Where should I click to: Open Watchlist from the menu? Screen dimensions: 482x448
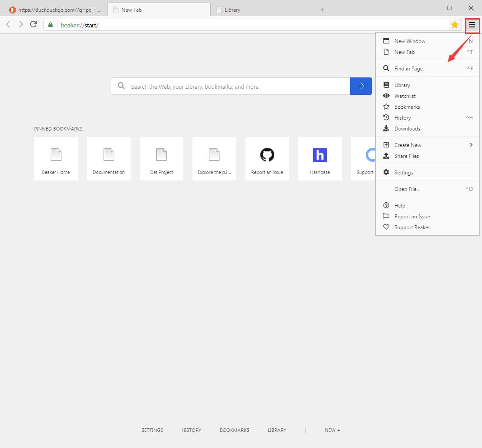pyautogui.click(x=405, y=96)
